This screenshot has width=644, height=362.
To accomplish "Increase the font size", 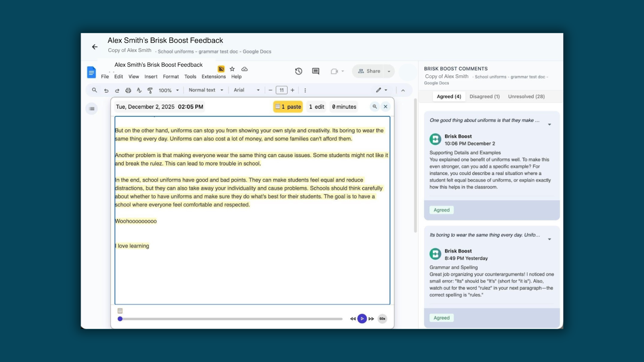I will [293, 90].
